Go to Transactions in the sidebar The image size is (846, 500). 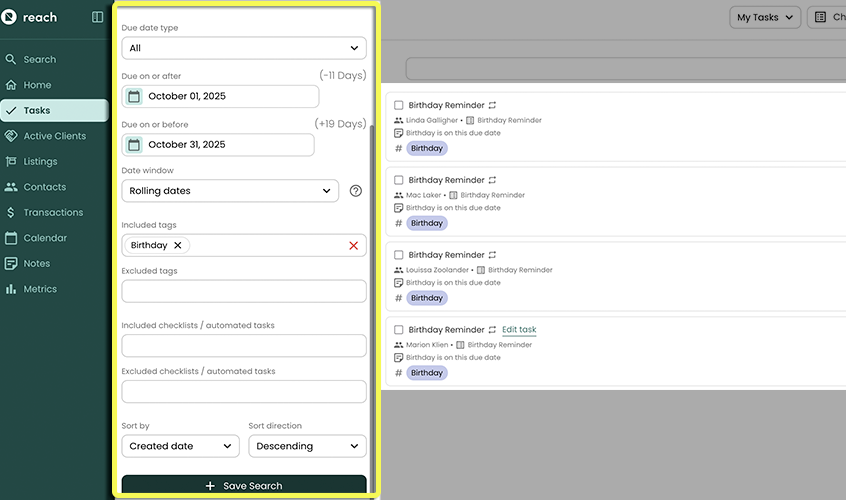[x=53, y=212]
